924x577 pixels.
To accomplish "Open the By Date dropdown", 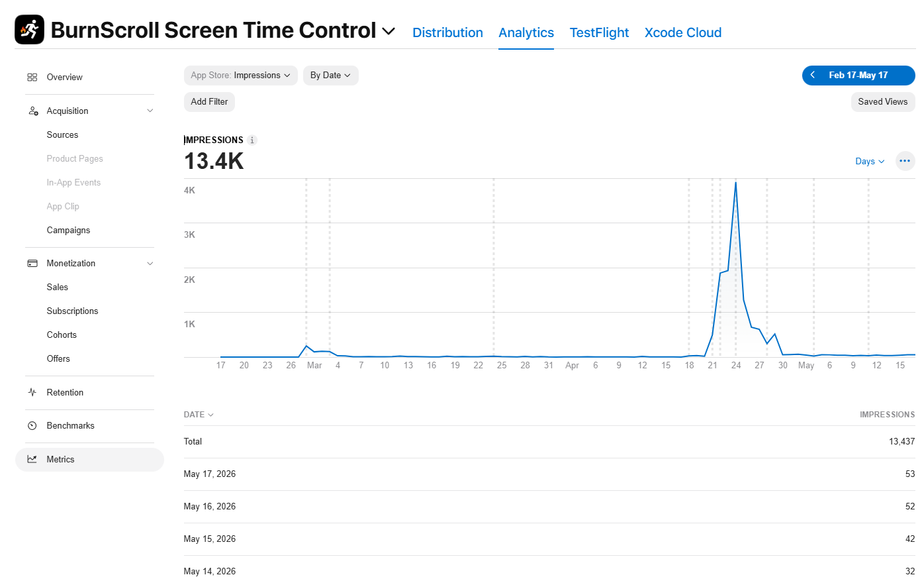I will 331,76.
